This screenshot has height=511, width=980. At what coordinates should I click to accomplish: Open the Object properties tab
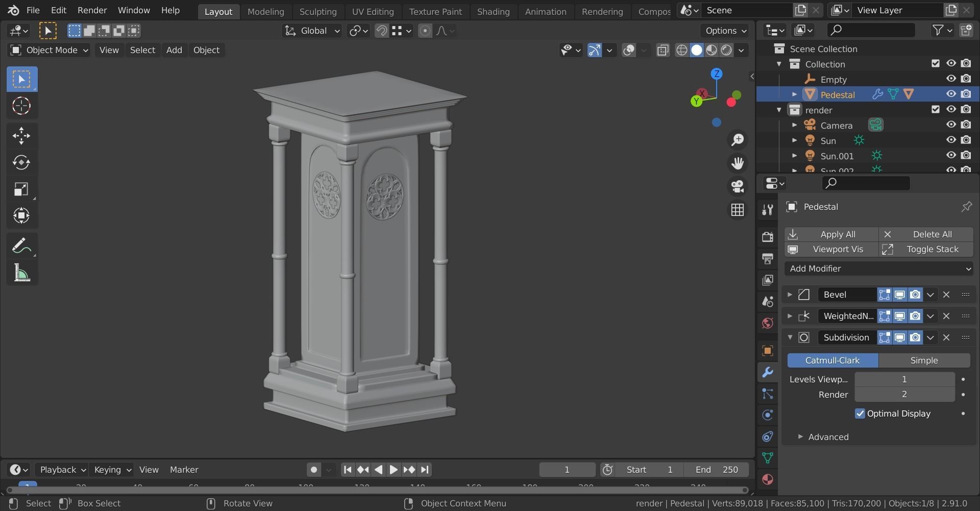(767, 351)
